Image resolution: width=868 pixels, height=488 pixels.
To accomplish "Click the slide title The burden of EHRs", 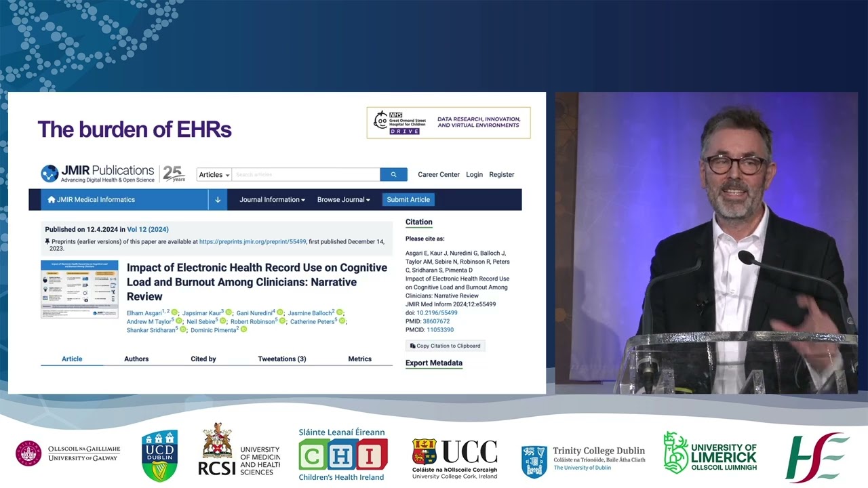I will (x=134, y=129).
